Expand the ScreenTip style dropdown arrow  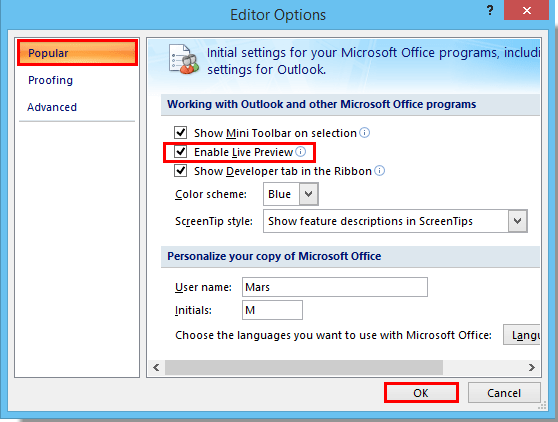point(517,221)
